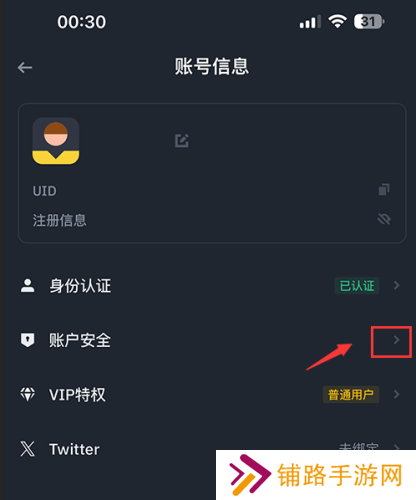Go back using the left arrow

(x=25, y=68)
